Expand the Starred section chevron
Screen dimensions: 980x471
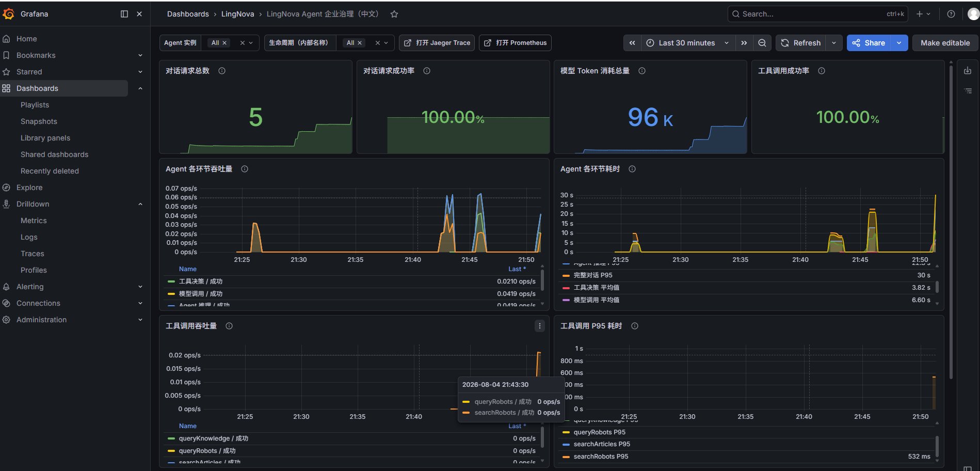(x=140, y=72)
